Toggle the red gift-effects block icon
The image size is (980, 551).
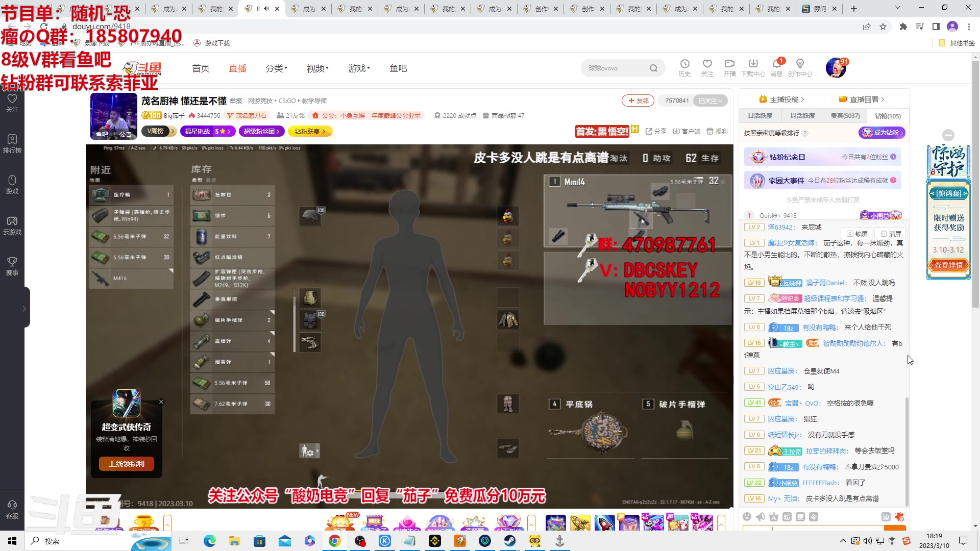[899, 517]
